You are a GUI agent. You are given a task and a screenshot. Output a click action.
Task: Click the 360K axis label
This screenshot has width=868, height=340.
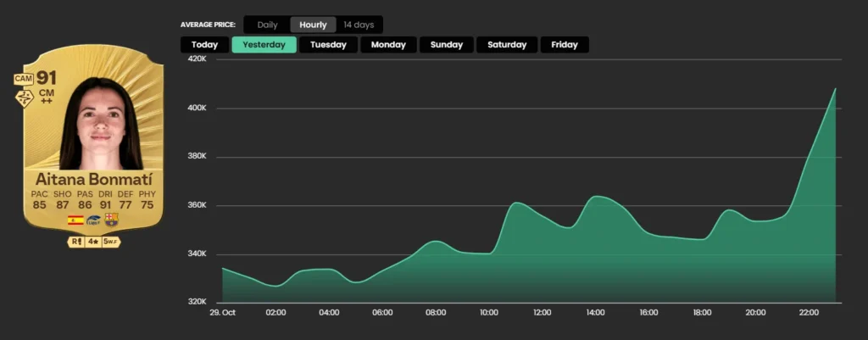pyautogui.click(x=197, y=205)
